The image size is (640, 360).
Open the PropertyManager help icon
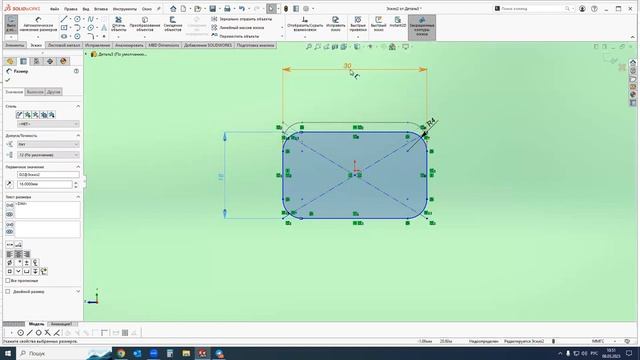point(76,71)
